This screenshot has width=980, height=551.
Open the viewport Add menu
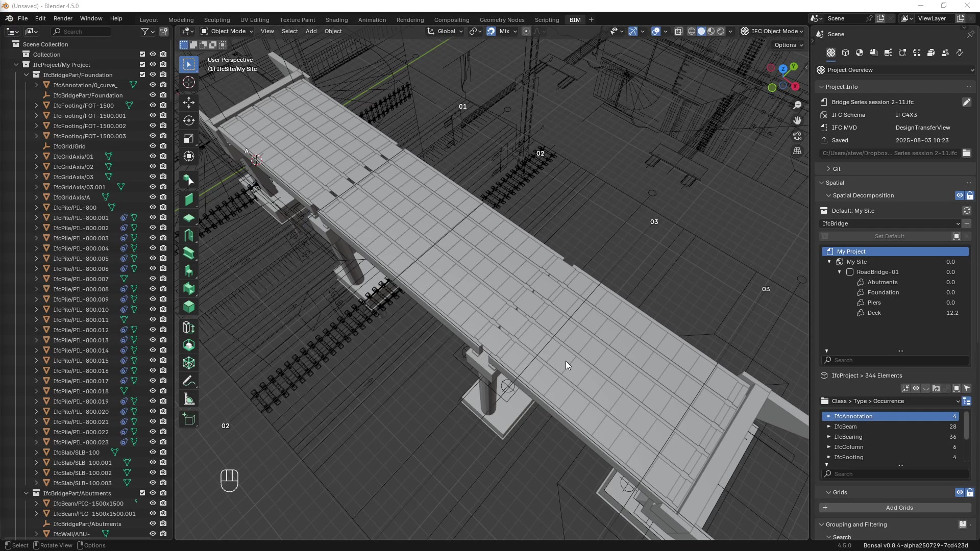coord(311,31)
